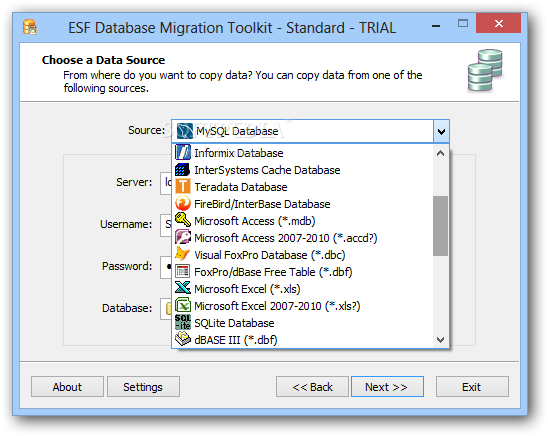This screenshot has width=548, height=436.
Task: Click the Excel 2007-2010 green icon
Action: [183, 306]
